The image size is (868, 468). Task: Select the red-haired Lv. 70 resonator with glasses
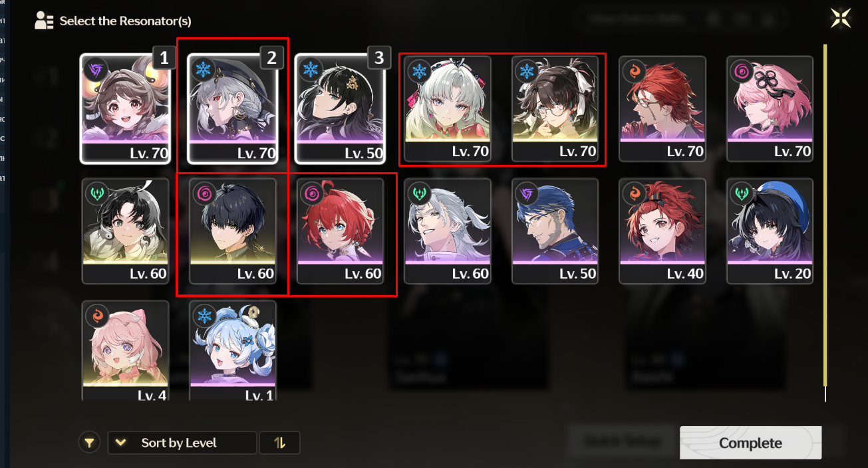click(662, 109)
